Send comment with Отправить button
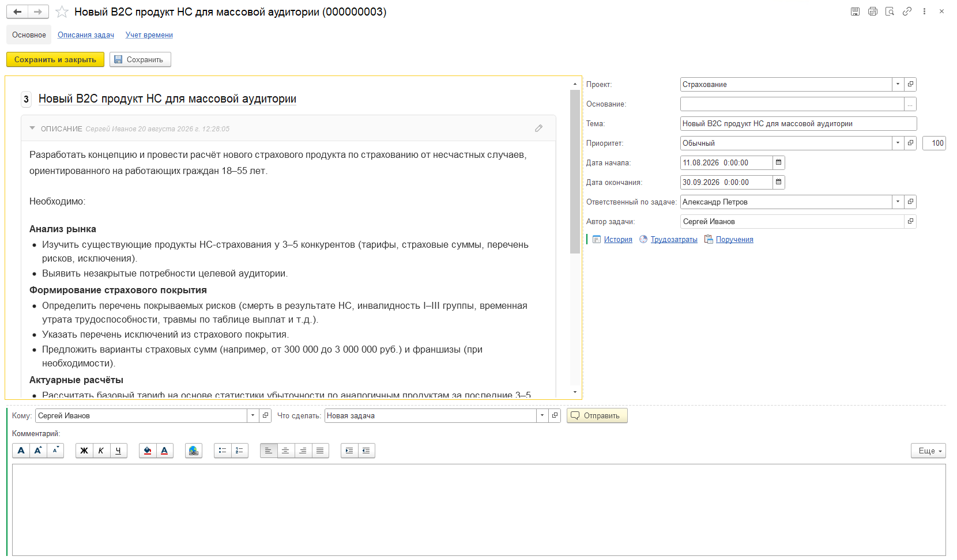 (x=597, y=415)
